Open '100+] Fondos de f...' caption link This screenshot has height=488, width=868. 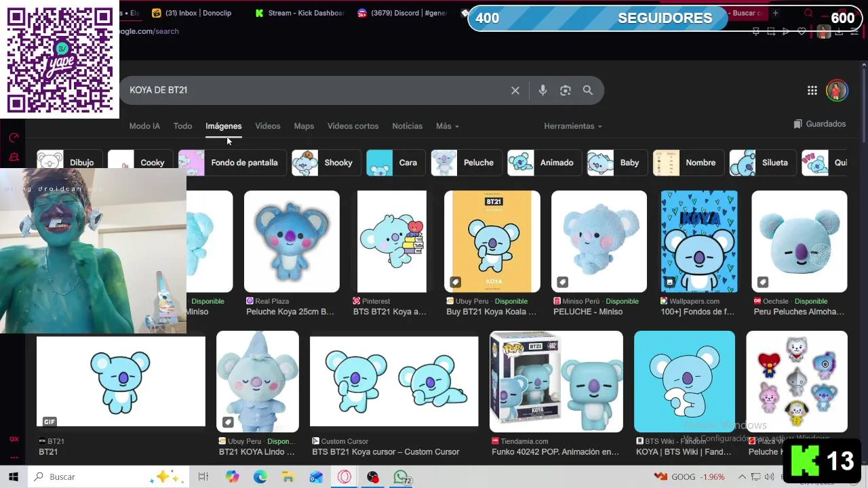tap(698, 312)
